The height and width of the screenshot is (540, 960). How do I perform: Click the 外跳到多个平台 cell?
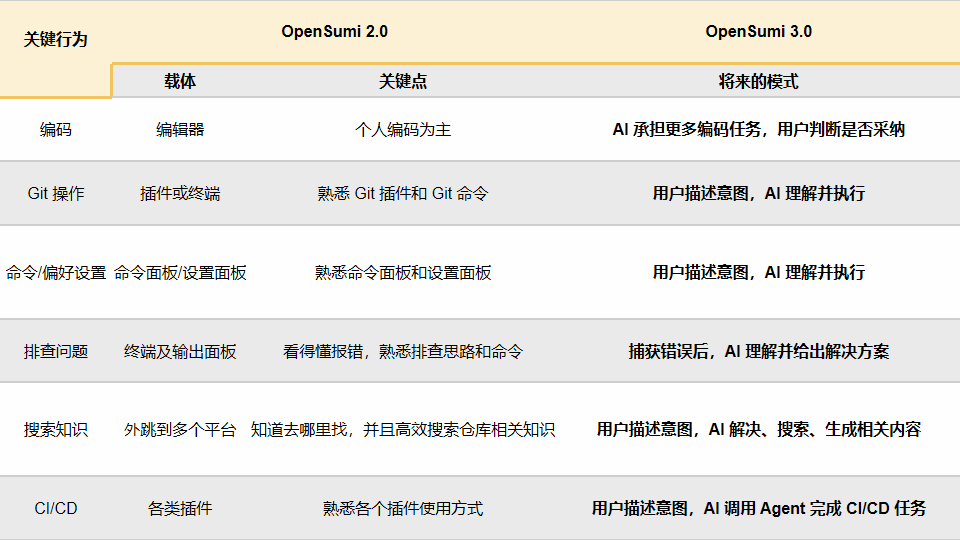pos(180,430)
